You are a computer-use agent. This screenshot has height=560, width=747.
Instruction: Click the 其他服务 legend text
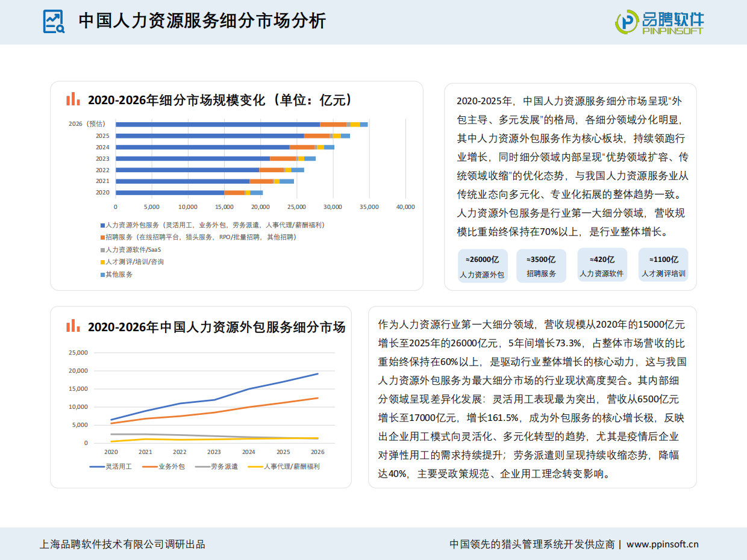[119, 274]
